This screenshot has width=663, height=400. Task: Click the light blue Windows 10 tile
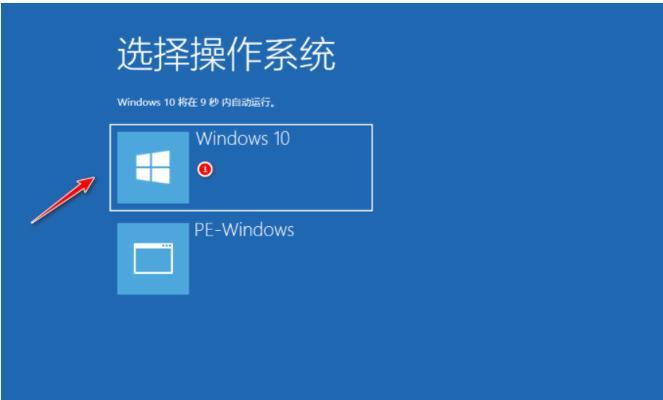[x=153, y=167]
